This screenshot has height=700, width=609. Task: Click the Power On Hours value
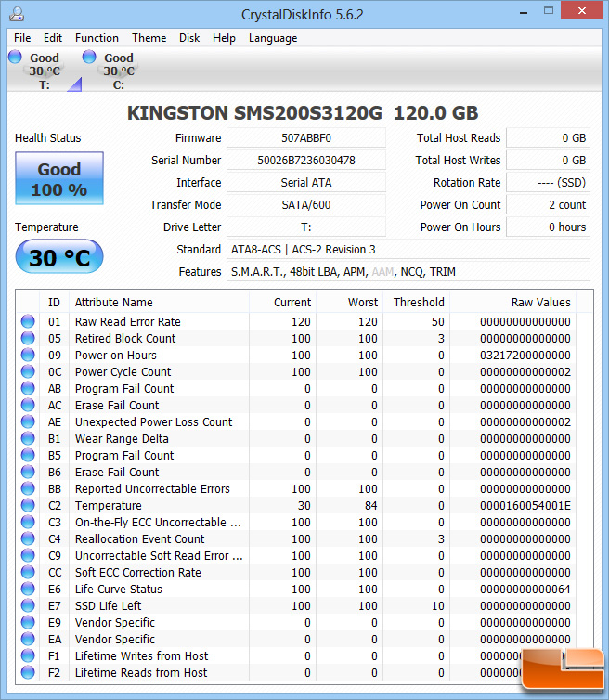click(x=549, y=227)
